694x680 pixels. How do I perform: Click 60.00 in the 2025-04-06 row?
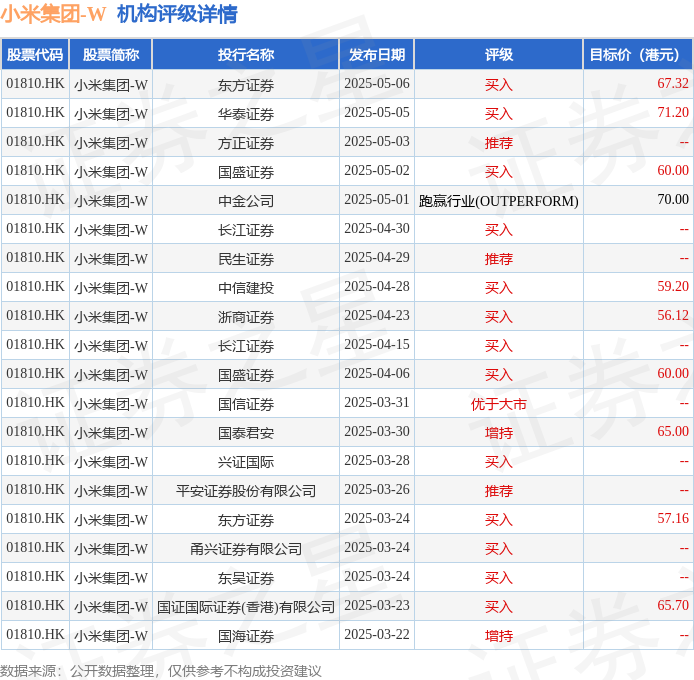click(673, 373)
